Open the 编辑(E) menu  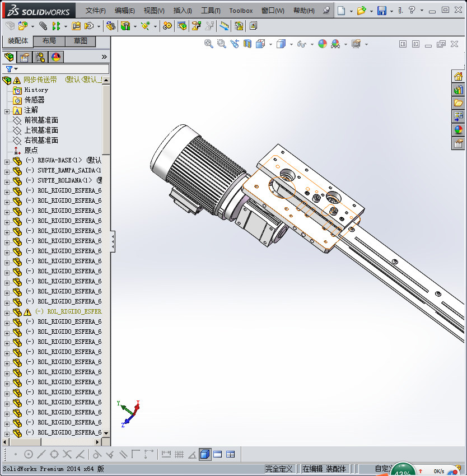point(125,11)
